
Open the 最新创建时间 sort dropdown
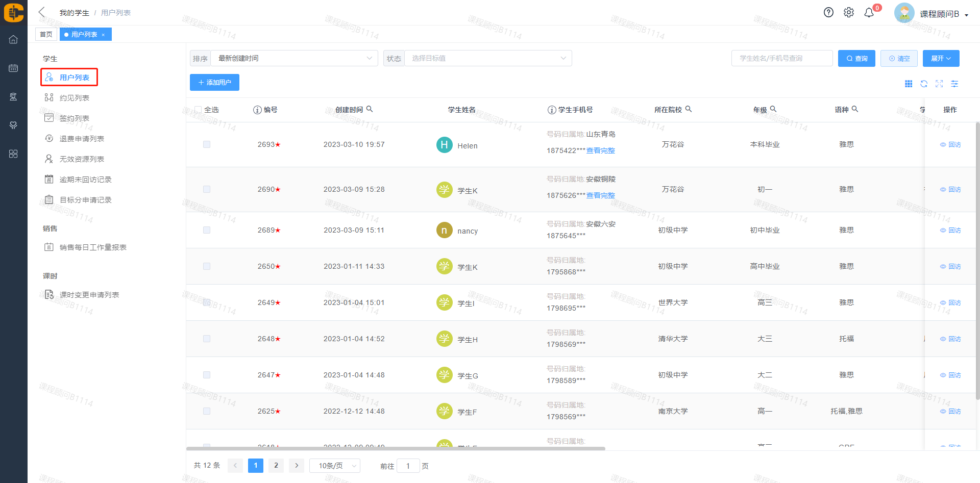[294, 58]
